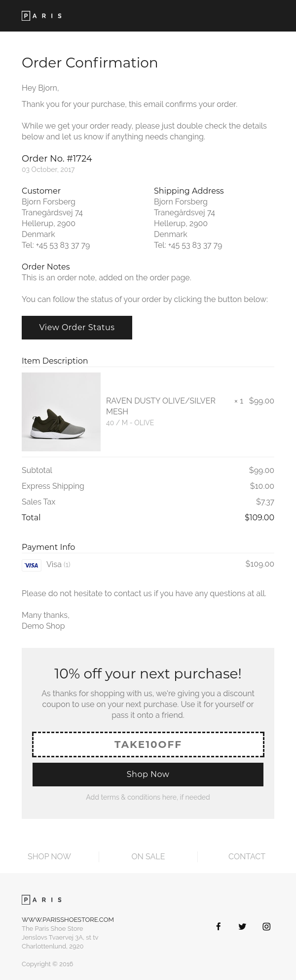296x980 pixels.
Task: Click the PARIS logo in the footer
Action: click(x=41, y=899)
